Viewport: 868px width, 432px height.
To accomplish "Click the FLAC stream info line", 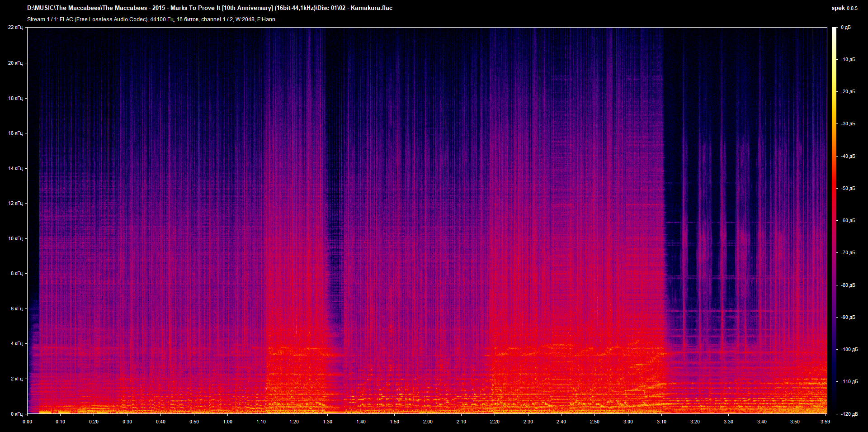I will [151, 19].
